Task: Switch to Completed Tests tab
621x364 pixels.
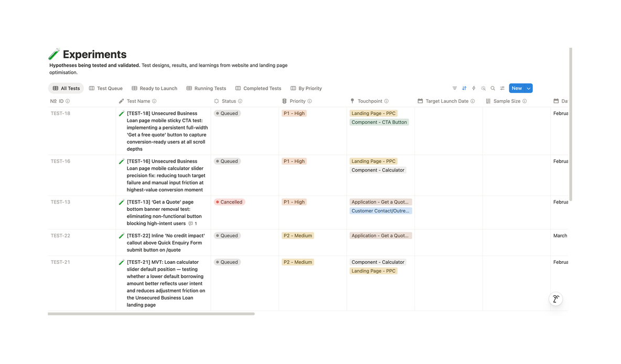Action: point(258,88)
